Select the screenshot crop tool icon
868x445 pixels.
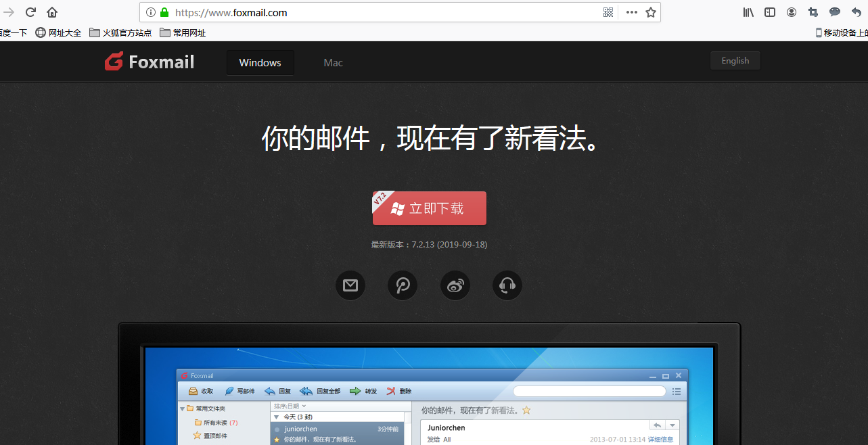[x=813, y=12]
